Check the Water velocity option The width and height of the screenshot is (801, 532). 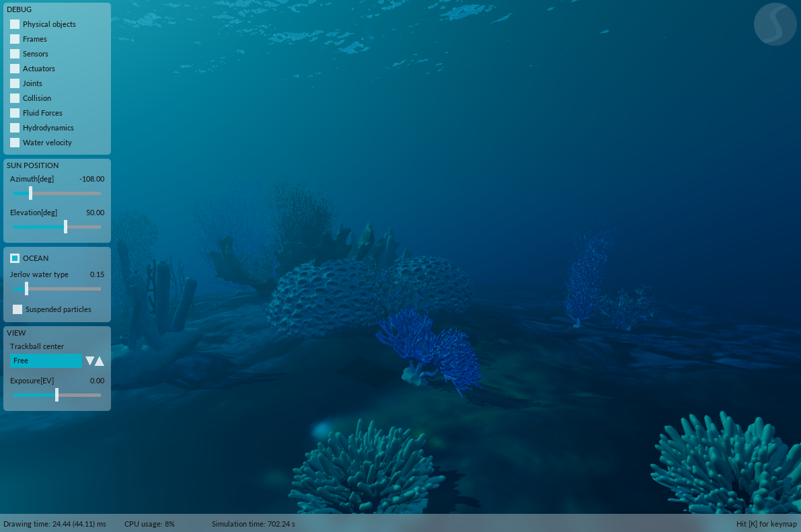[x=15, y=143]
